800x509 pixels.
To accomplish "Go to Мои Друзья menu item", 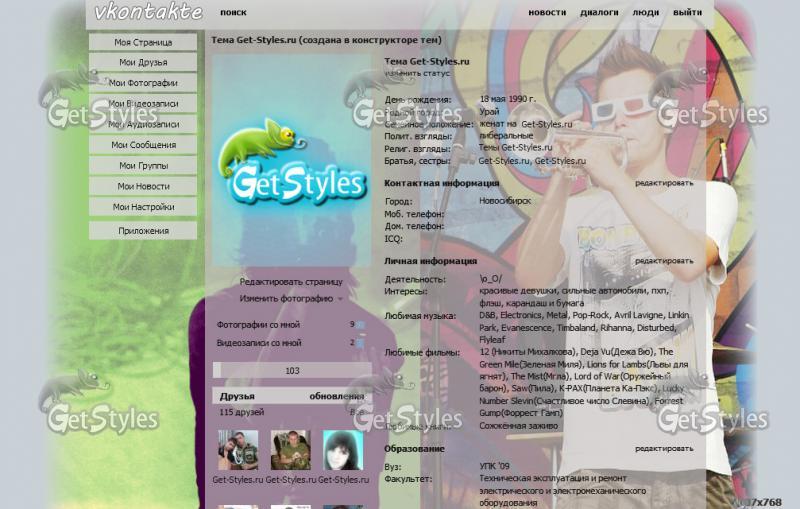I will [143, 63].
